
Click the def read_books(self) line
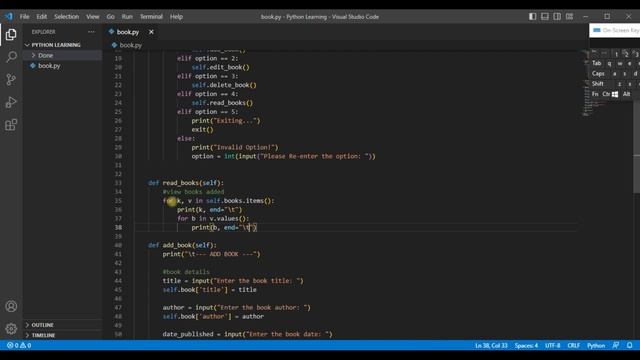click(186, 183)
